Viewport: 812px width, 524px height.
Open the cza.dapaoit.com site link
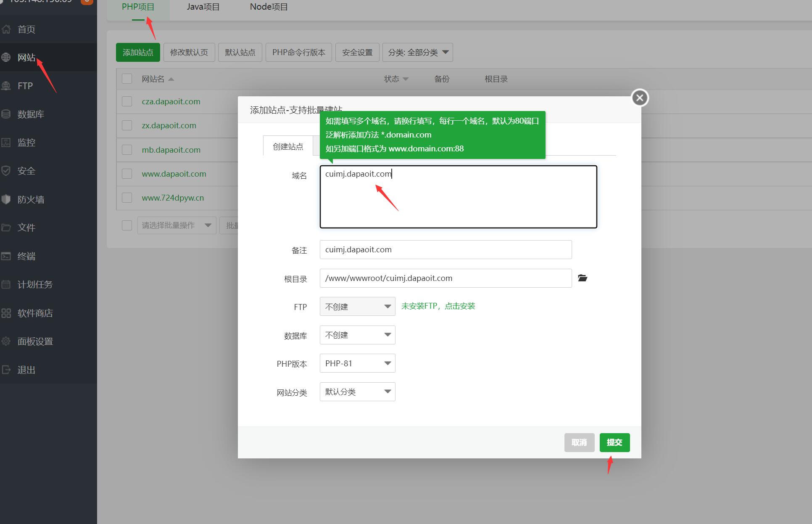pos(171,101)
